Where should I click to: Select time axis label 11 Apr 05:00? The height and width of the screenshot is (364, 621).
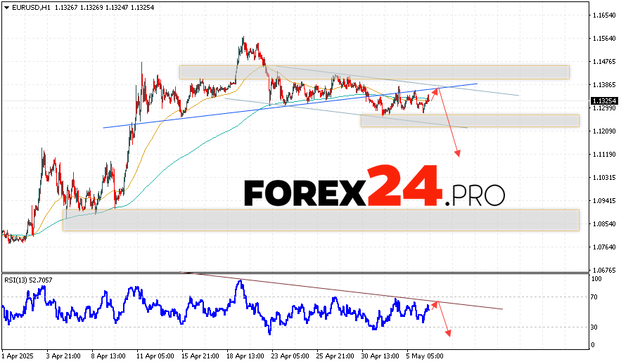point(155,356)
